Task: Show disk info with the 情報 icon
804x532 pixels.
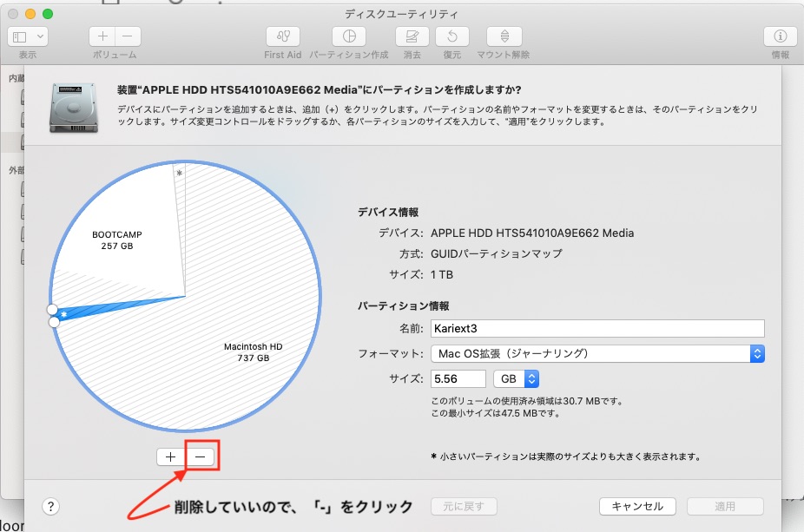Action: 781,36
